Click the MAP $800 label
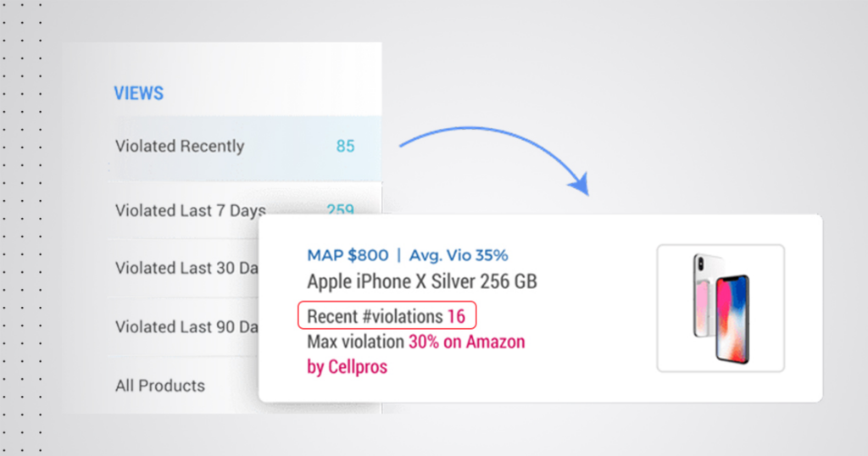This screenshot has height=456, width=868. tap(348, 255)
